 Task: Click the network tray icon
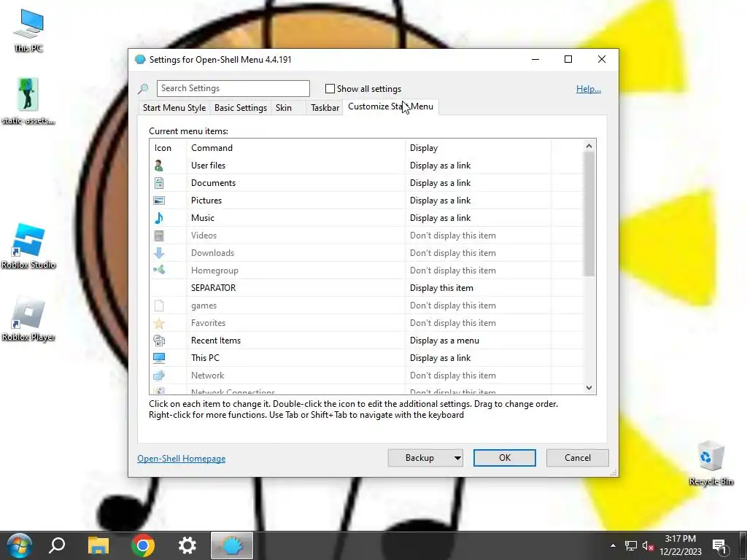(x=631, y=545)
